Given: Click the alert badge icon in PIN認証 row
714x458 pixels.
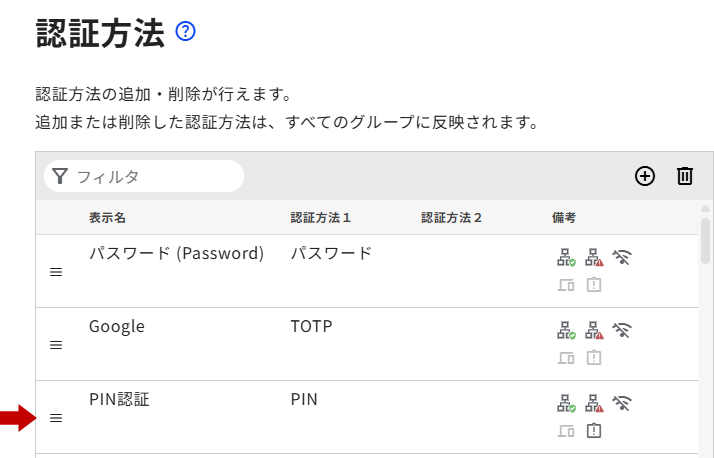Looking at the screenshot, I should coord(594,431).
